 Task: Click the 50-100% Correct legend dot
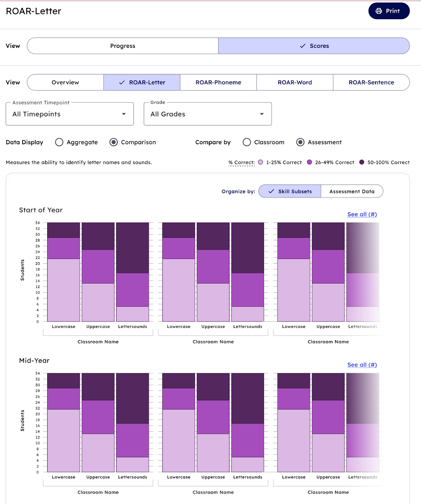click(x=362, y=162)
